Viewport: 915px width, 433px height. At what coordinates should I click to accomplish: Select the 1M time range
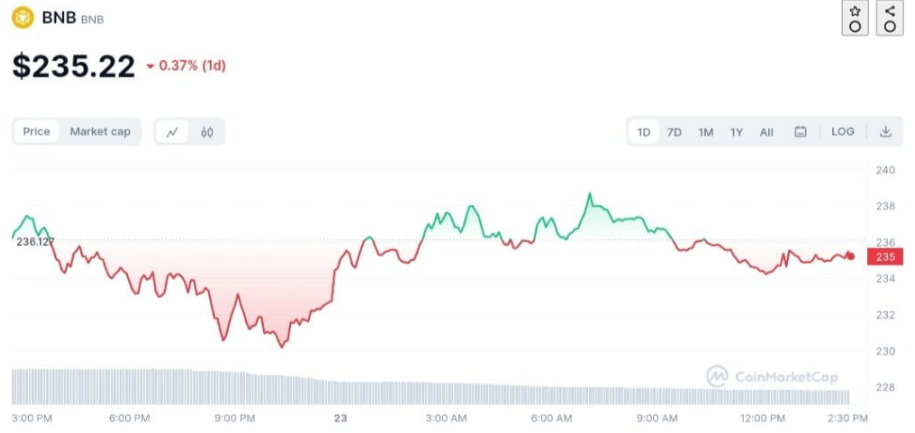(x=705, y=132)
